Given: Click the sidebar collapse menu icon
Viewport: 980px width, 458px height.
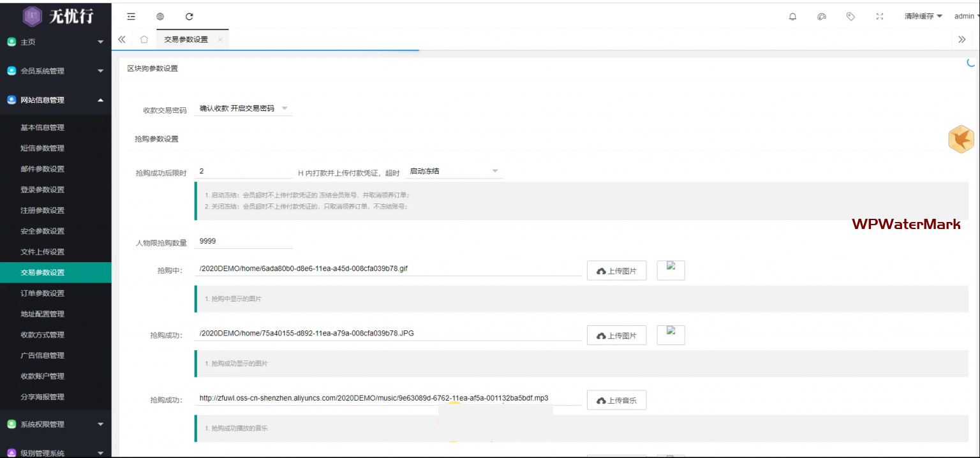Looking at the screenshot, I should (x=131, y=17).
